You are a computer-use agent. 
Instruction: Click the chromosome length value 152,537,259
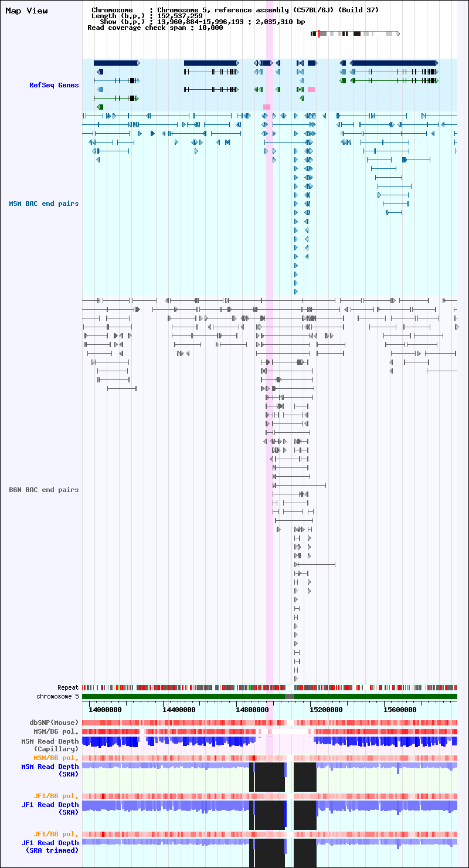(x=180, y=16)
